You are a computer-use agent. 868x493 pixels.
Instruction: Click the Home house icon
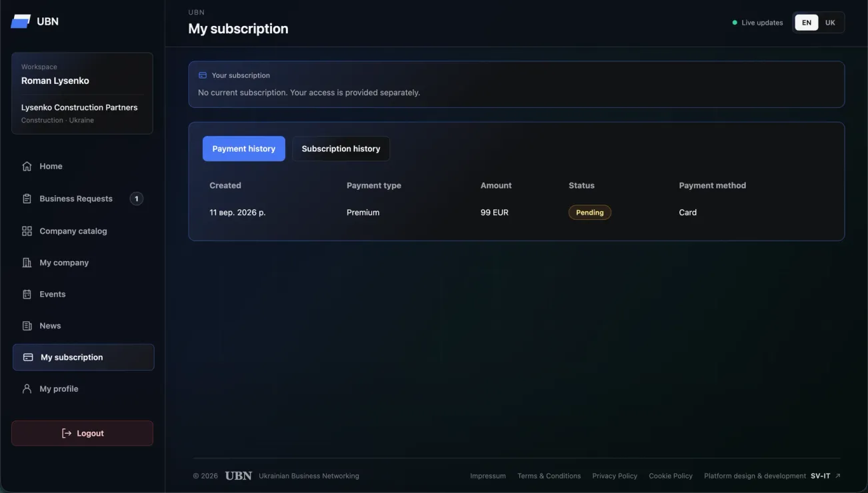pyautogui.click(x=27, y=167)
